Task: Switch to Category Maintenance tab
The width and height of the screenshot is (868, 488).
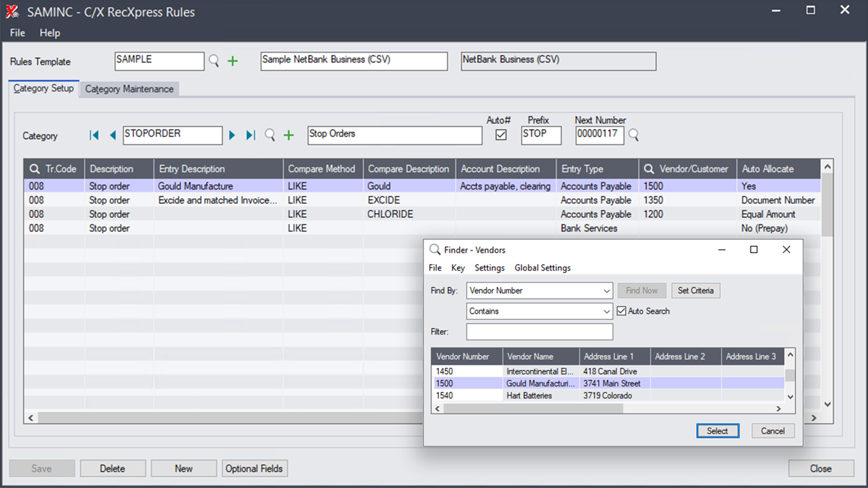Action: (129, 89)
